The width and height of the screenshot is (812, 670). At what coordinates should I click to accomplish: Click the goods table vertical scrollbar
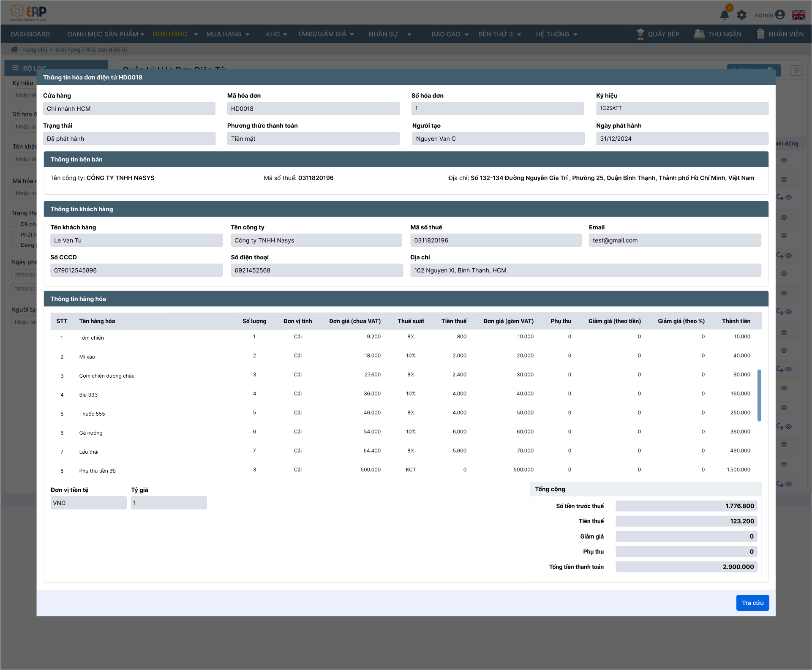(759, 395)
